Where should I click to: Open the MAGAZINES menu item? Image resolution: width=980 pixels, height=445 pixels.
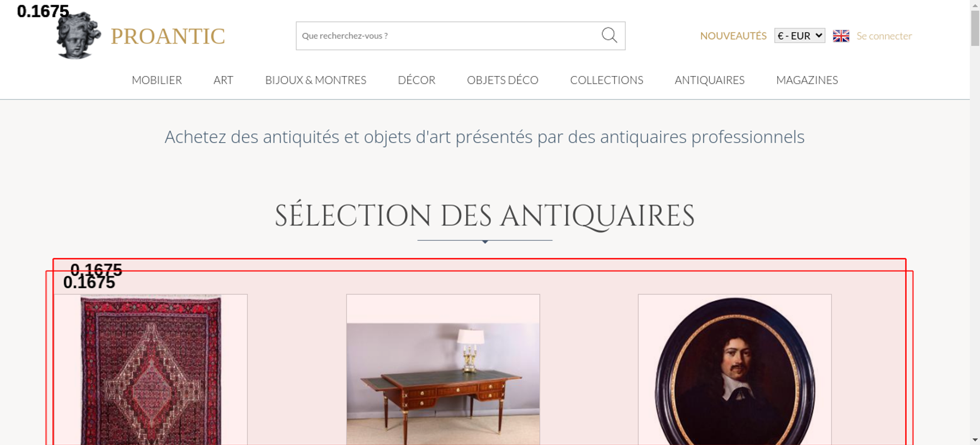pos(807,80)
